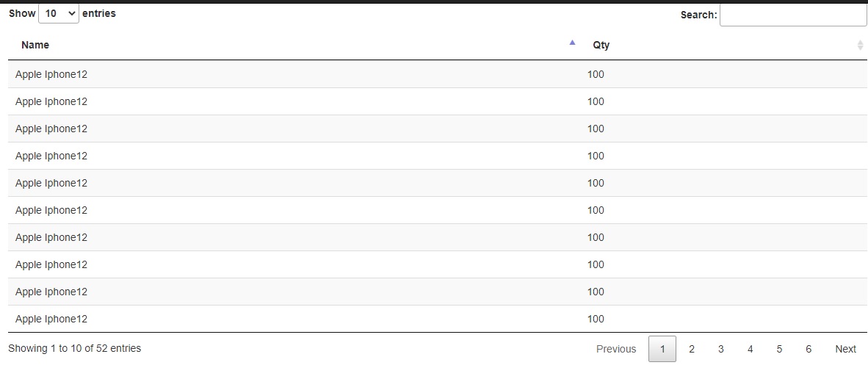Go to page 3
868x390 pixels.
tap(720, 349)
